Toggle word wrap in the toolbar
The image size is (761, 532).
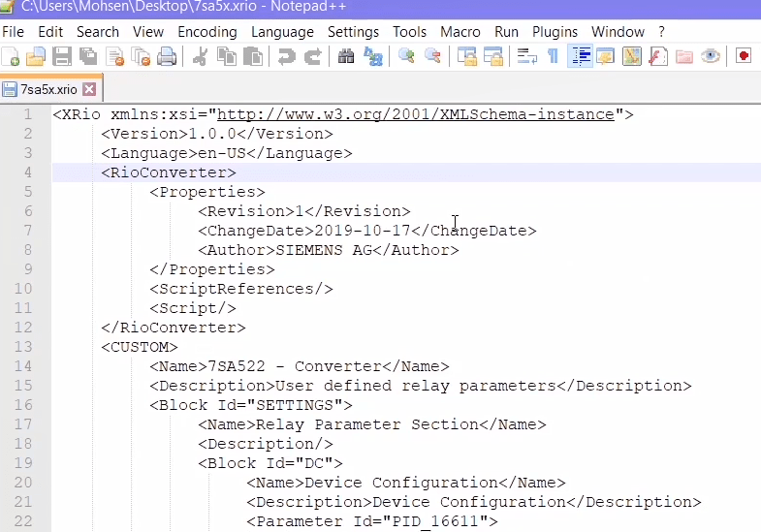(527, 57)
